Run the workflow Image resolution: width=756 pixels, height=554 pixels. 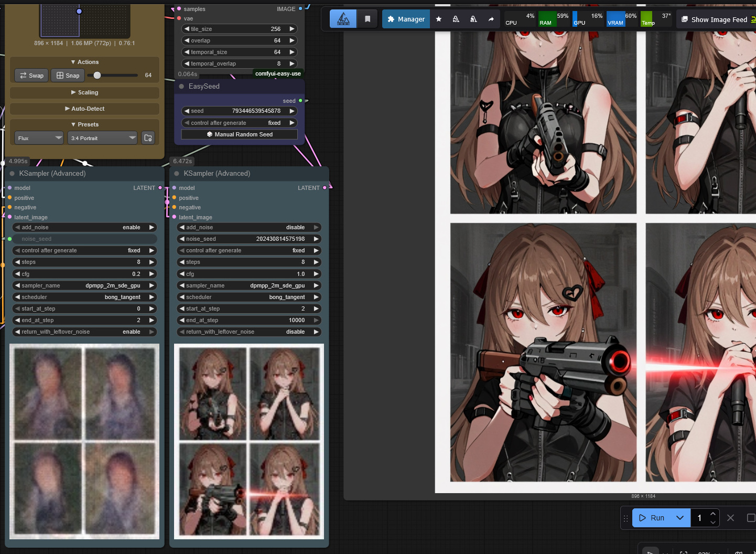click(652, 518)
